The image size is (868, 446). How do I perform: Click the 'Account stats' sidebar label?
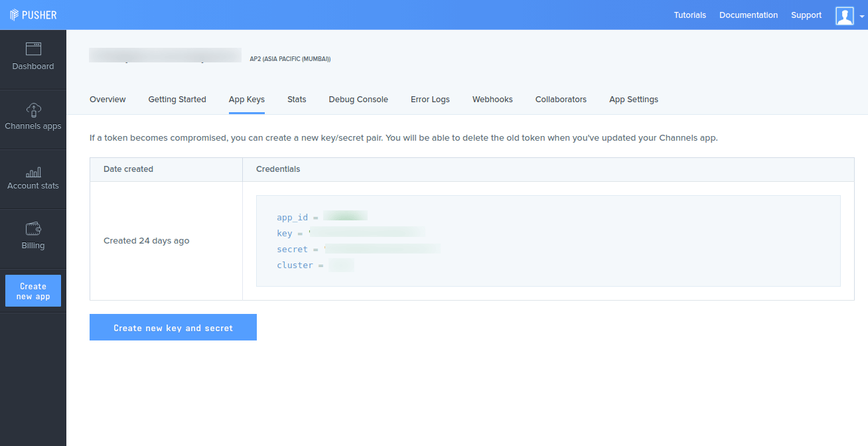pos(33,186)
